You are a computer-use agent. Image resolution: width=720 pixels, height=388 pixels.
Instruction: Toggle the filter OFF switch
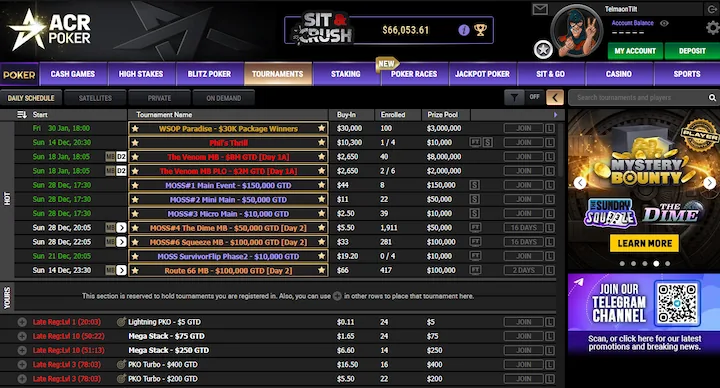(534, 97)
